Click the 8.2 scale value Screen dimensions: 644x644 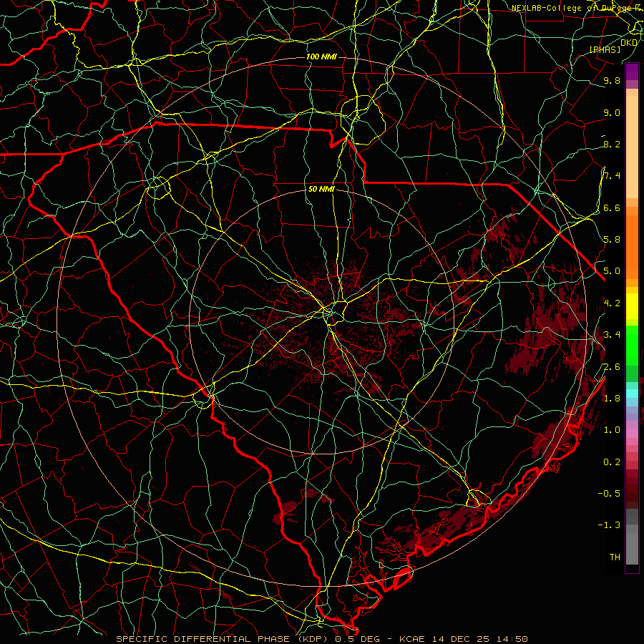coord(612,145)
